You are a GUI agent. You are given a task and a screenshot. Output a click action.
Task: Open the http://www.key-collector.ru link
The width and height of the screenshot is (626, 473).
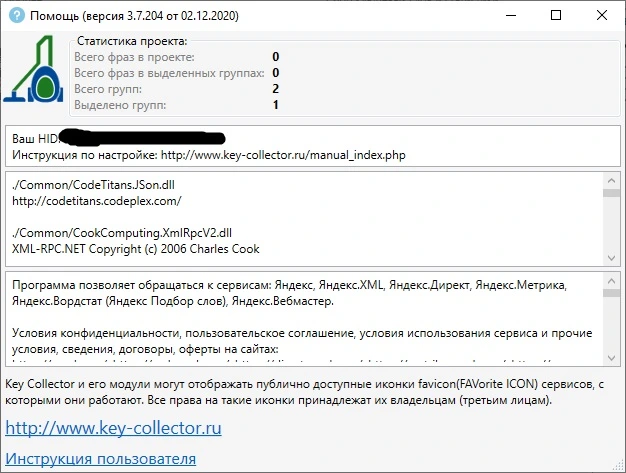click(x=113, y=428)
